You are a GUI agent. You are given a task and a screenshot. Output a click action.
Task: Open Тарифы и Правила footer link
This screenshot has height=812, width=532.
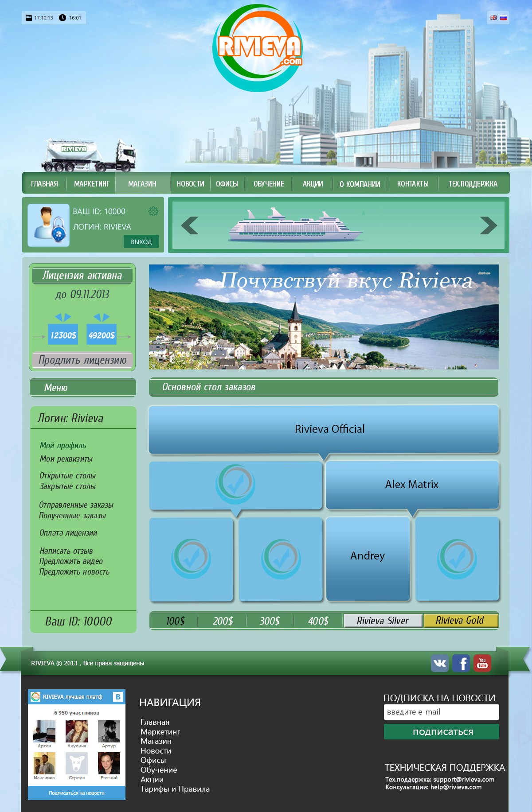click(x=175, y=789)
